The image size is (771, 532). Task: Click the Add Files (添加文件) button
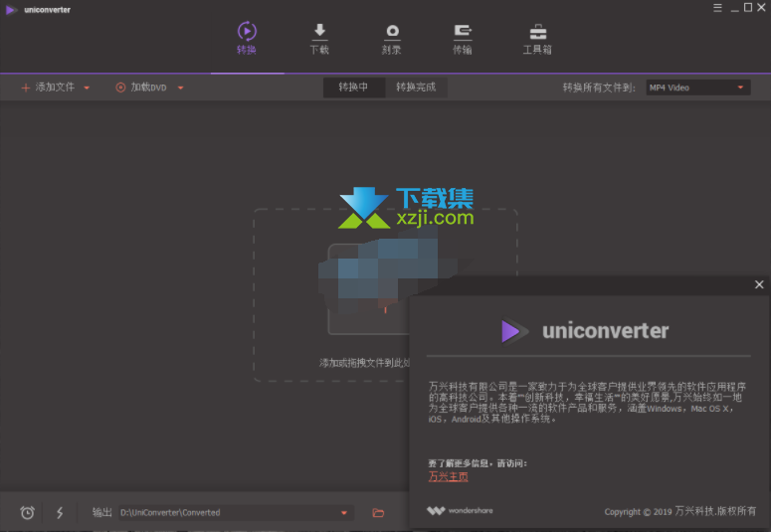point(48,88)
